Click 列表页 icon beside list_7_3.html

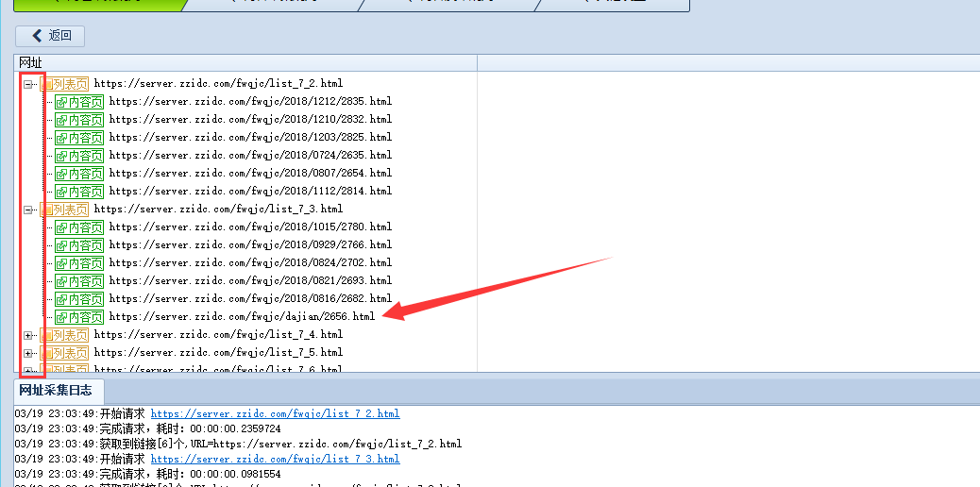pos(64,210)
